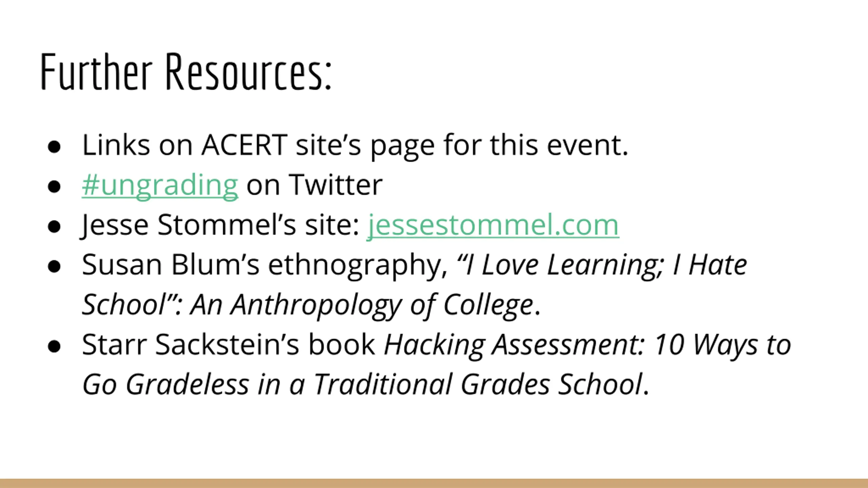This screenshot has width=868, height=488.
Task: Click the bullet dot before "Susan Blum's"
Action: pos(54,267)
